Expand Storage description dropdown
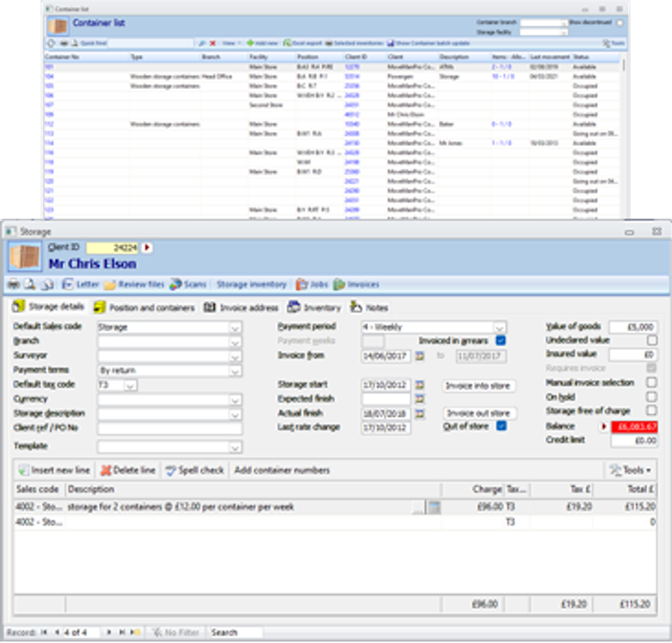672x643 pixels. tap(235, 414)
